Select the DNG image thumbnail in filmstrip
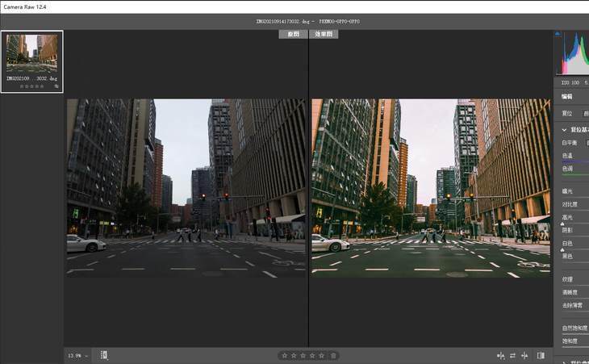 [32, 55]
